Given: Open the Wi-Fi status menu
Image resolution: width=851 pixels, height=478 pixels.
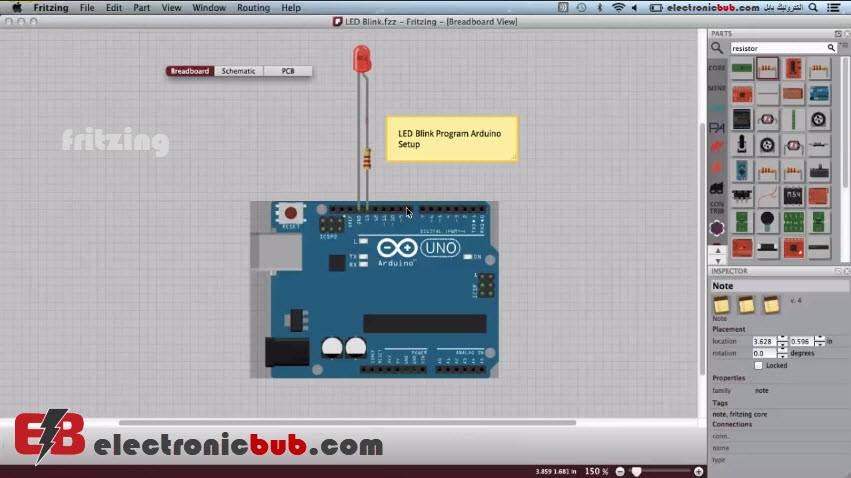Looking at the screenshot, I should tap(618, 8).
